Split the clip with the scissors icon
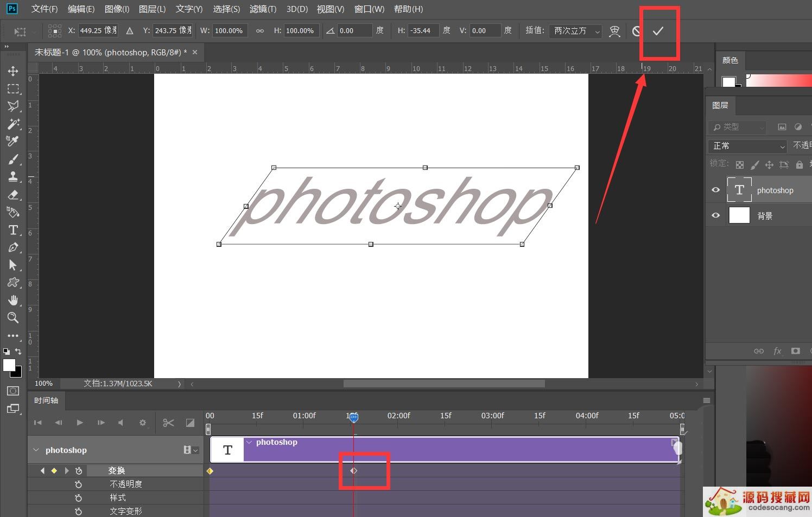 (168, 423)
